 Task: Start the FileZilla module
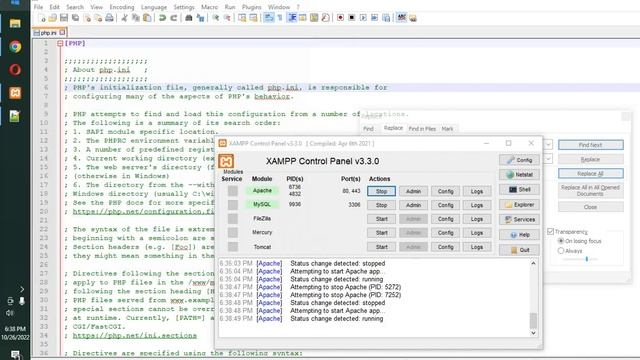(x=381, y=219)
